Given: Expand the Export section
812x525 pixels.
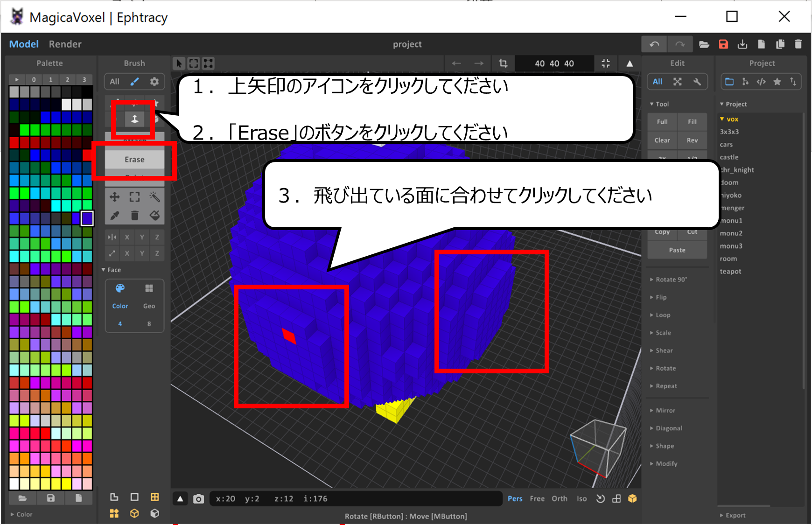Looking at the screenshot, I should [x=733, y=516].
